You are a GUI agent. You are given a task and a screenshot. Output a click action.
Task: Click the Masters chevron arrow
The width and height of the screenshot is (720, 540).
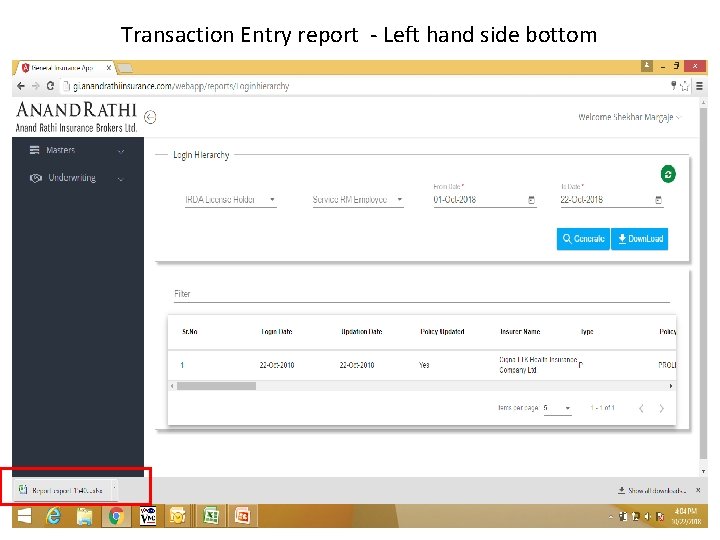(121, 151)
